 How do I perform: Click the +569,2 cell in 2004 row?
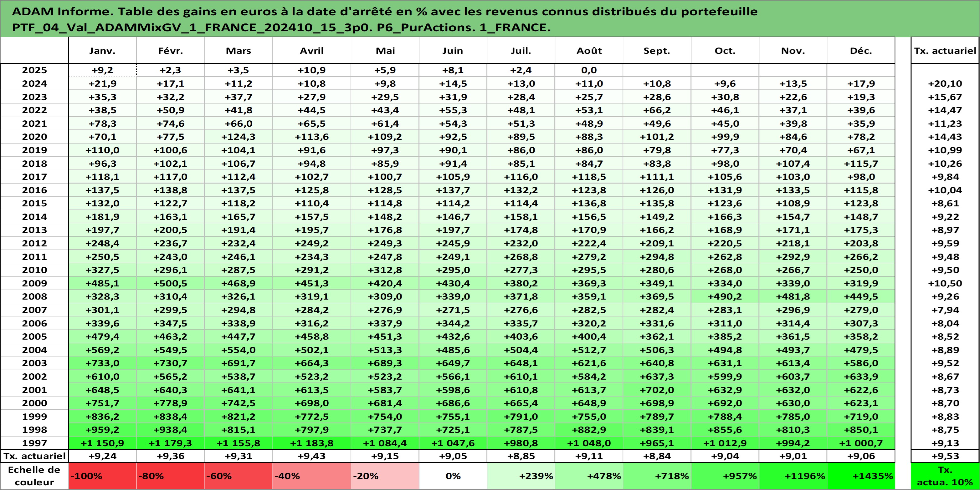[x=102, y=350]
